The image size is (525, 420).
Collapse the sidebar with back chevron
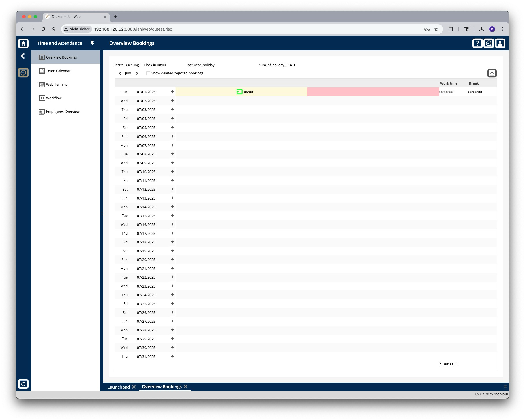tap(23, 56)
